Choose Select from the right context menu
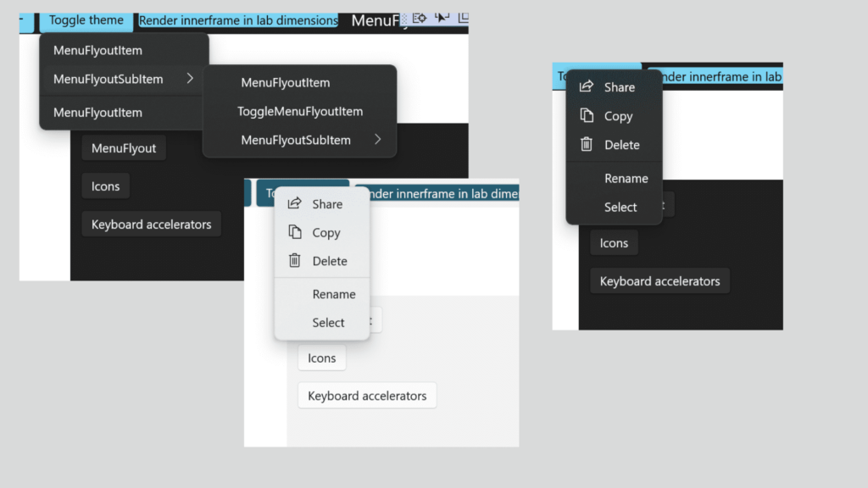 (x=620, y=207)
